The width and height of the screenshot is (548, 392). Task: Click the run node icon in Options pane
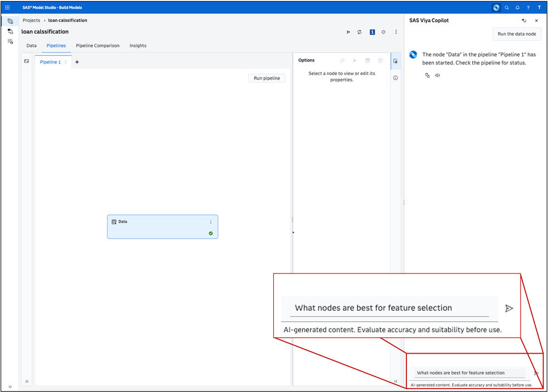tap(355, 60)
